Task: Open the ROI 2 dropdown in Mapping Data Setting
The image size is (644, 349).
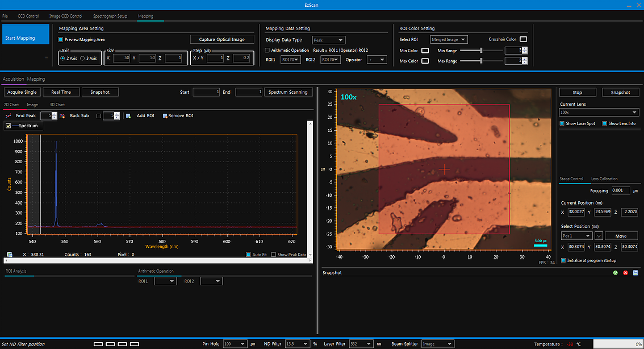Action: 330,60
